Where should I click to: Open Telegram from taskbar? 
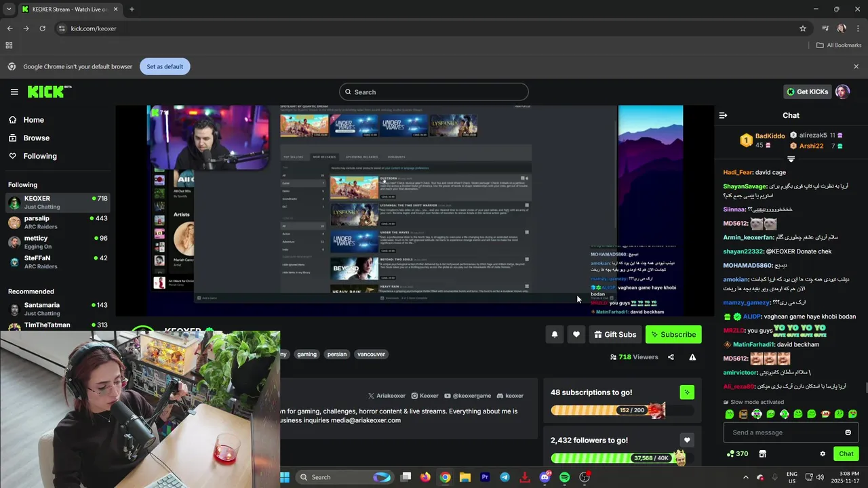coord(505,477)
